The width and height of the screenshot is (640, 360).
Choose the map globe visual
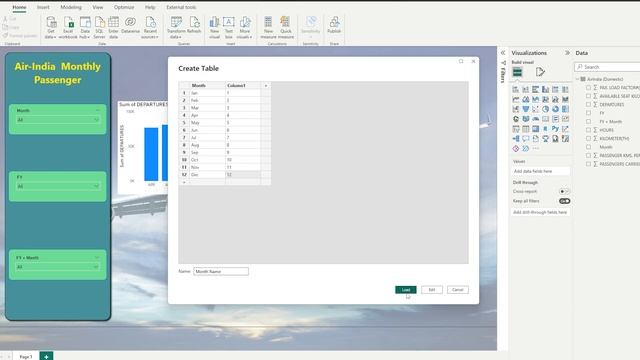click(516, 119)
